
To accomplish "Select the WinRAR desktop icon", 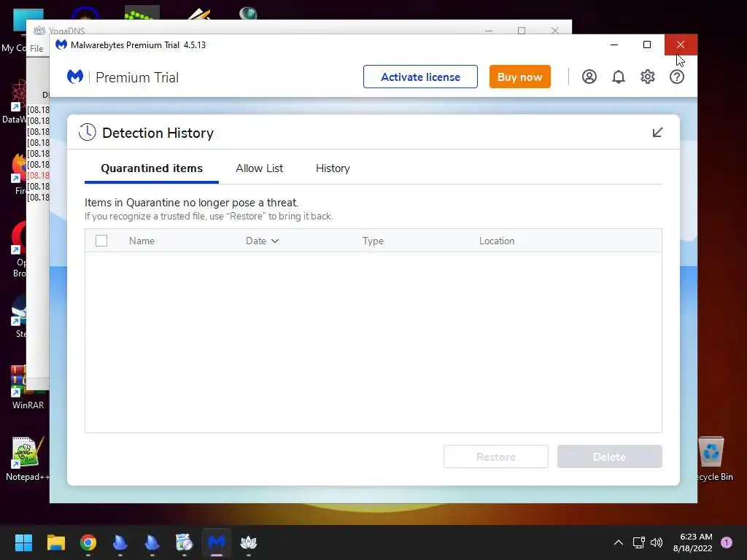I will pyautogui.click(x=28, y=388).
